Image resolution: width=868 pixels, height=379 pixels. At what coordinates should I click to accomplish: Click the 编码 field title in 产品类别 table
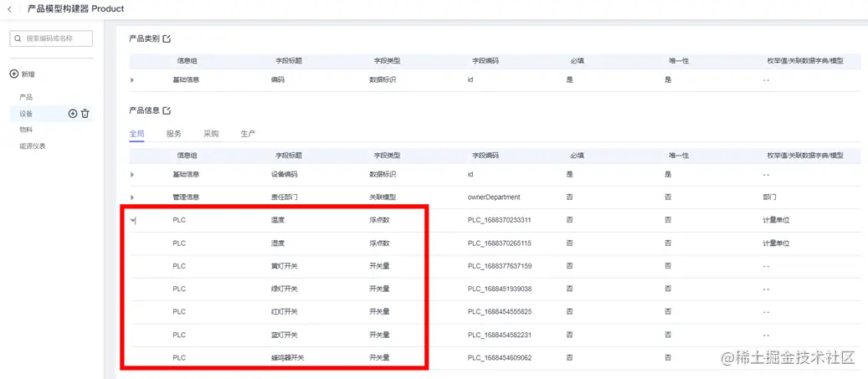(x=278, y=80)
